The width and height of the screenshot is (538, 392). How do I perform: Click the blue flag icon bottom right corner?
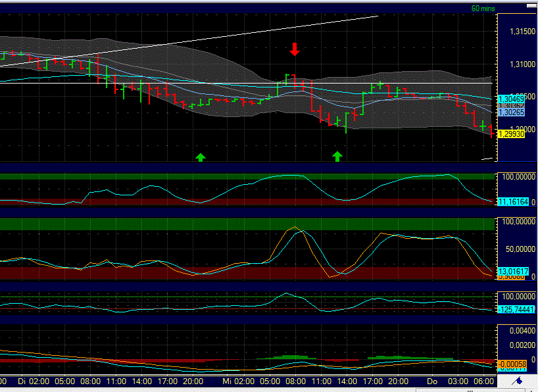click(518, 380)
